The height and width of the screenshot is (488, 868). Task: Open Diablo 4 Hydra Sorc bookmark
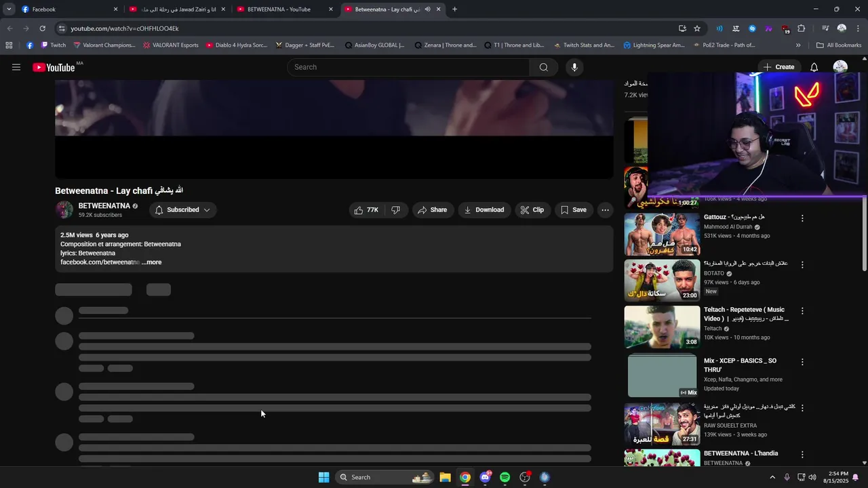(236, 45)
